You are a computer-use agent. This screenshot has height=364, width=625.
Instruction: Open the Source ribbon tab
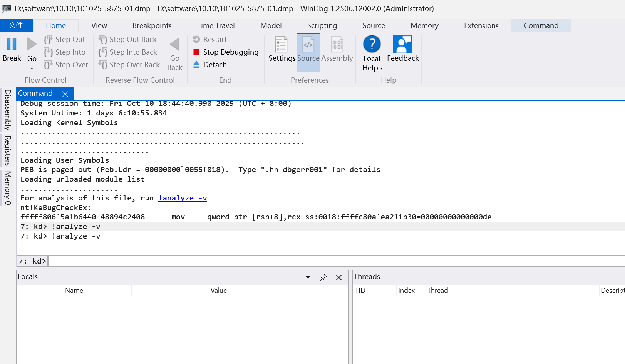[374, 25]
